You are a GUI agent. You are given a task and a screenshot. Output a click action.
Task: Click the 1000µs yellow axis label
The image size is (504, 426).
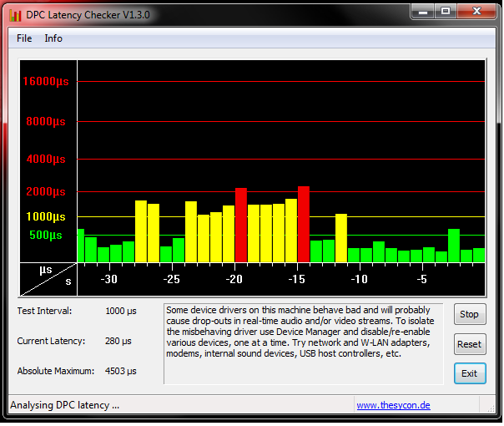pyautogui.click(x=46, y=216)
